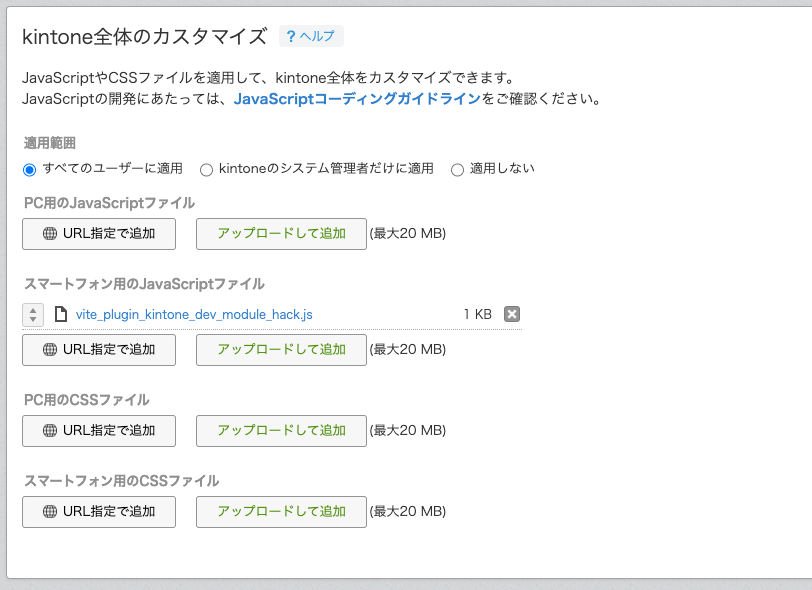Click アップロードして追加 under PC用のCSSファイル
812x590 pixels.
pyautogui.click(x=281, y=430)
